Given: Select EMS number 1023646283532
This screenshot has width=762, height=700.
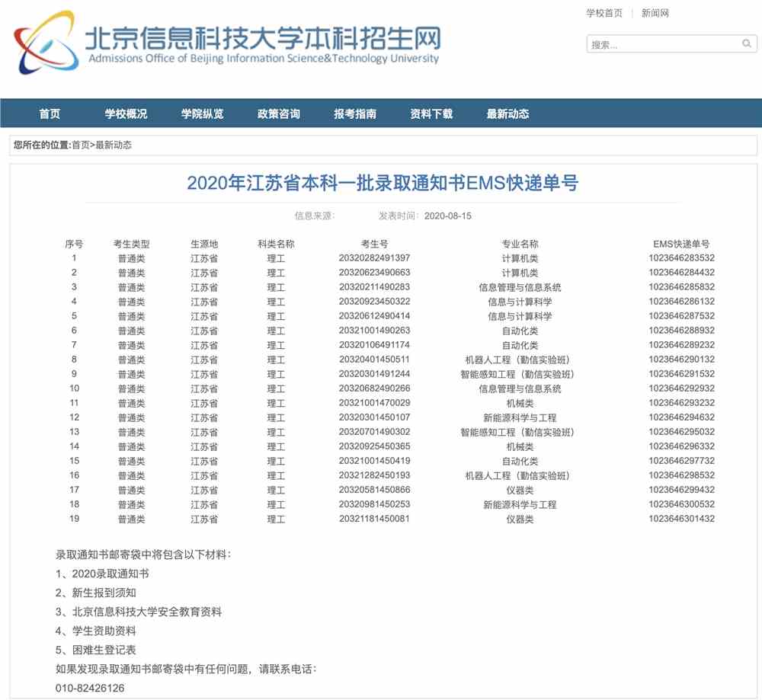Looking at the screenshot, I should point(681,258).
